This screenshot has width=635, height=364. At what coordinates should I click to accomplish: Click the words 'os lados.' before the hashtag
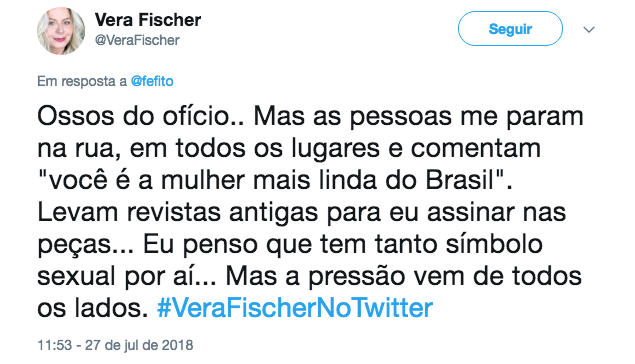point(93,308)
